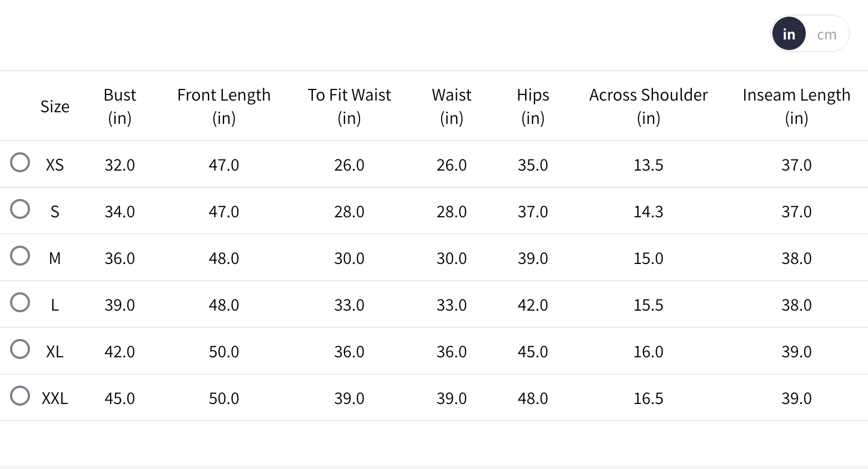Viewport: 868px width, 469px height.
Task: Choose the XXL size radio button
Action: [x=20, y=396]
